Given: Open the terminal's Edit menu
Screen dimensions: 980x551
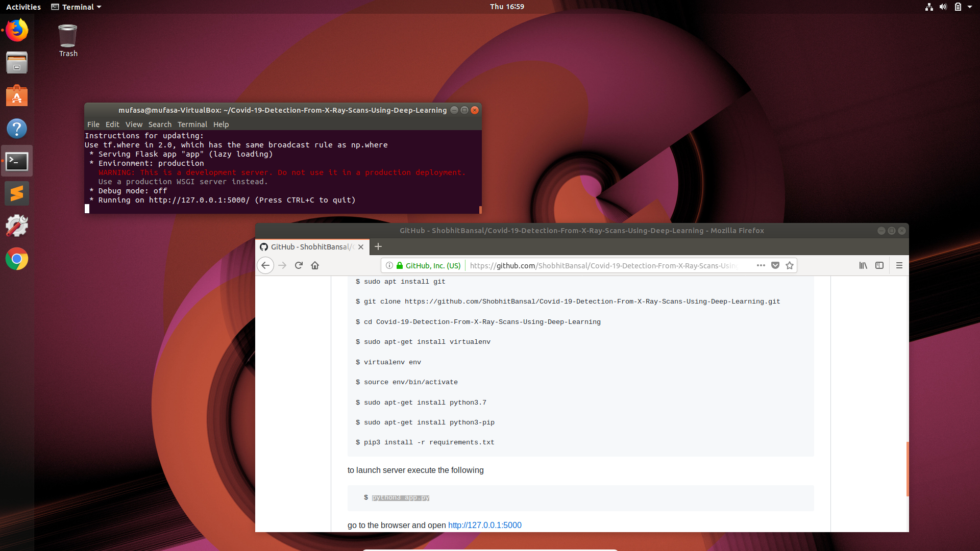Looking at the screenshot, I should (112, 124).
